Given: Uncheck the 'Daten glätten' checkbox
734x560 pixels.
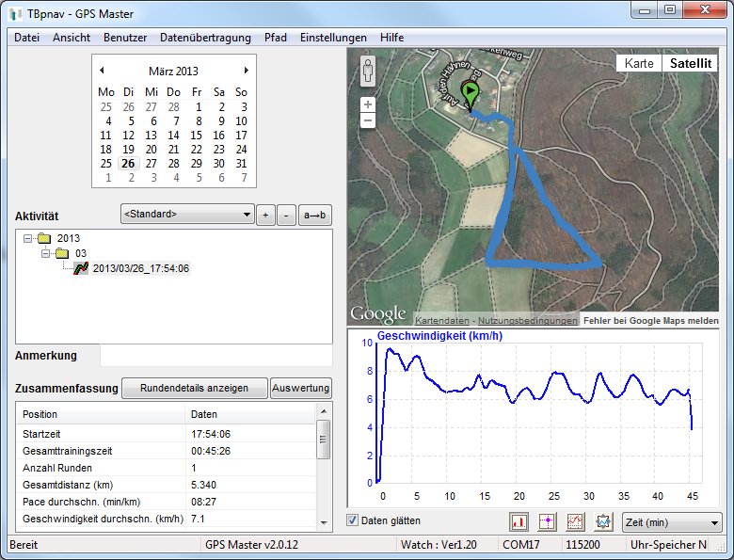Looking at the screenshot, I should 353,520.
